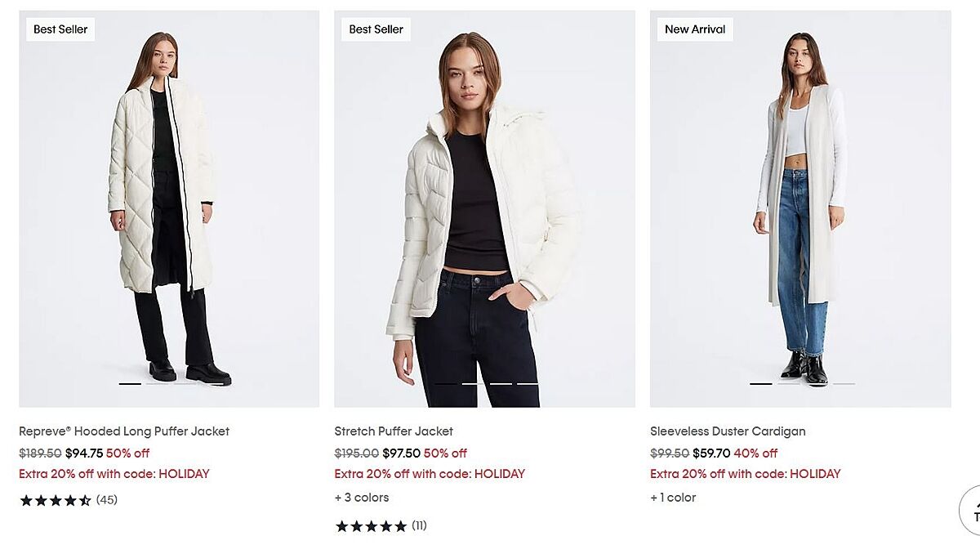Click the (11) review count
The height and width of the screenshot is (545, 980).
point(419,526)
